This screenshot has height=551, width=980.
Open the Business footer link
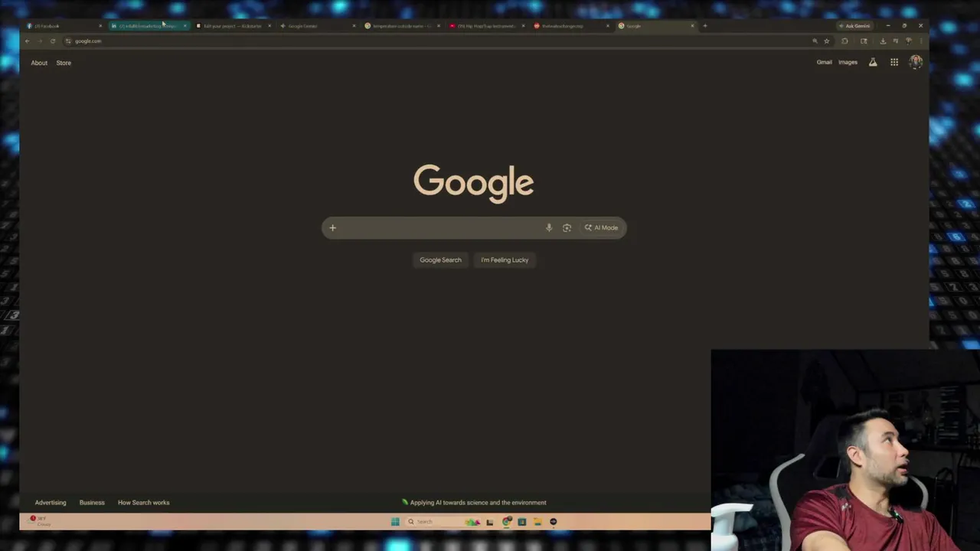tap(92, 503)
